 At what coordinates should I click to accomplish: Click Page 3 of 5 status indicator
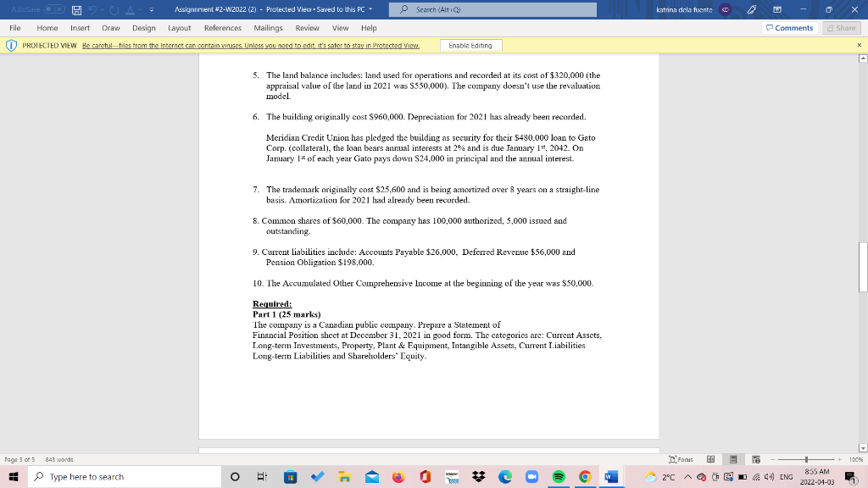pos(18,459)
